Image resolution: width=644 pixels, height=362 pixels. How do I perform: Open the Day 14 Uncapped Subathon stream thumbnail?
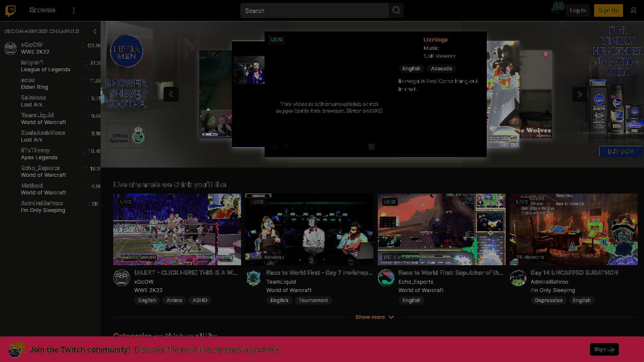point(574,229)
